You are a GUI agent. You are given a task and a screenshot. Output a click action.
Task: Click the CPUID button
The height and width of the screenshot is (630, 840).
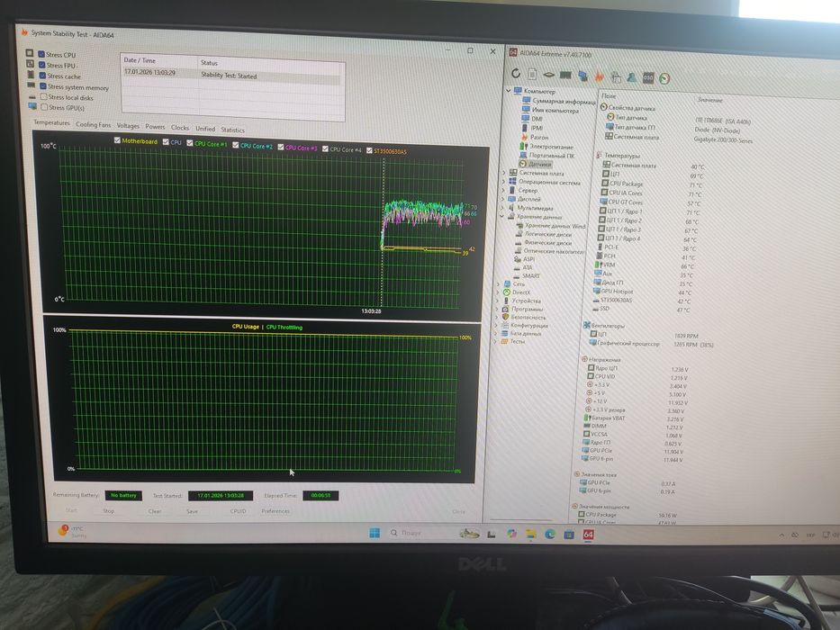238,511
